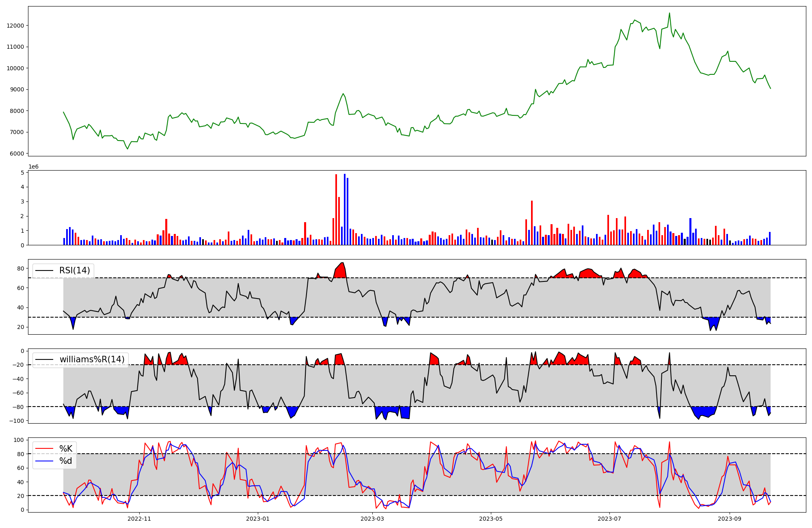Click the red %K legend line swatch
The width and height of the screenshot is (812, 528).
coord(45,448)
